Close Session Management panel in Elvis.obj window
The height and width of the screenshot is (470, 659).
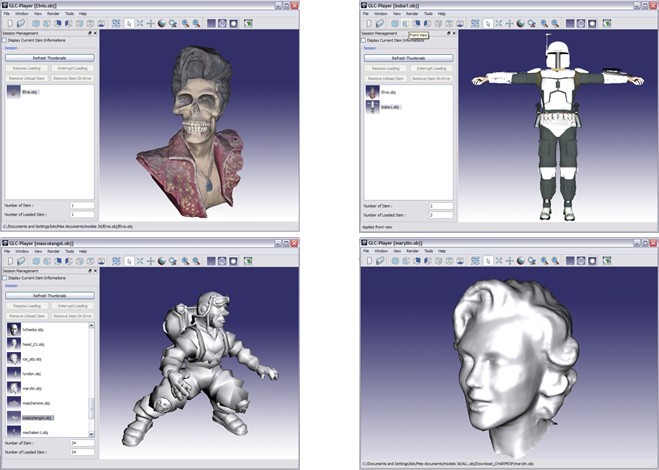95,33
